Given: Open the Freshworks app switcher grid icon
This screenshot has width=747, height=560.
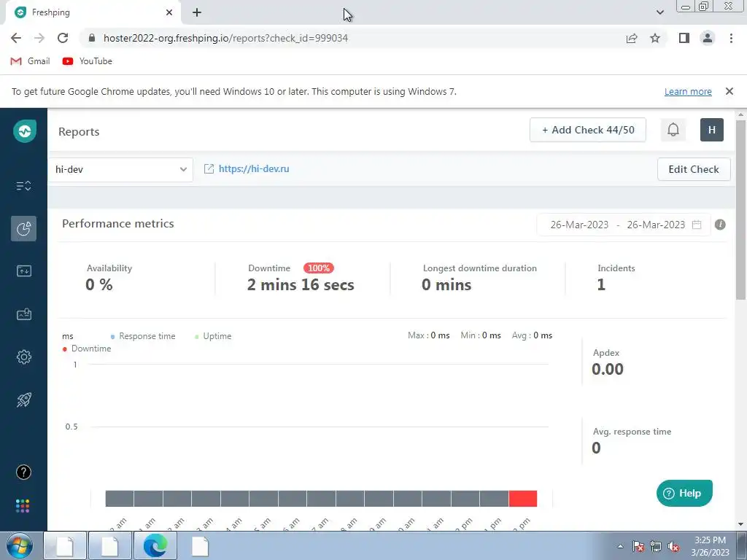Looking at the screenshot, I should tap(23, 506).
